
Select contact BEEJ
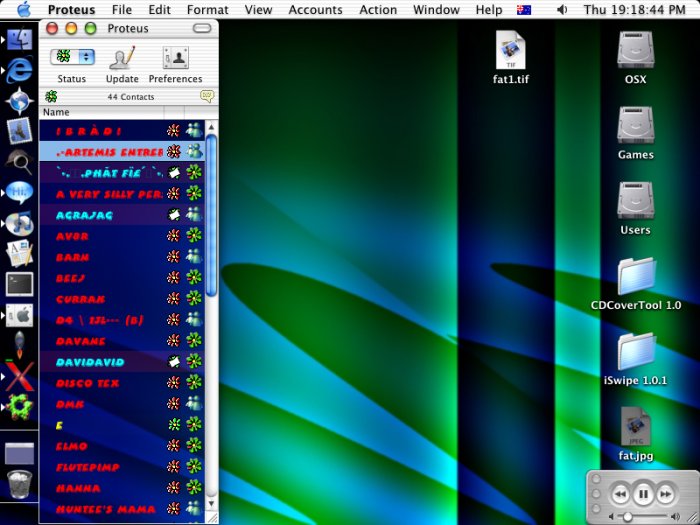[122, 278]
